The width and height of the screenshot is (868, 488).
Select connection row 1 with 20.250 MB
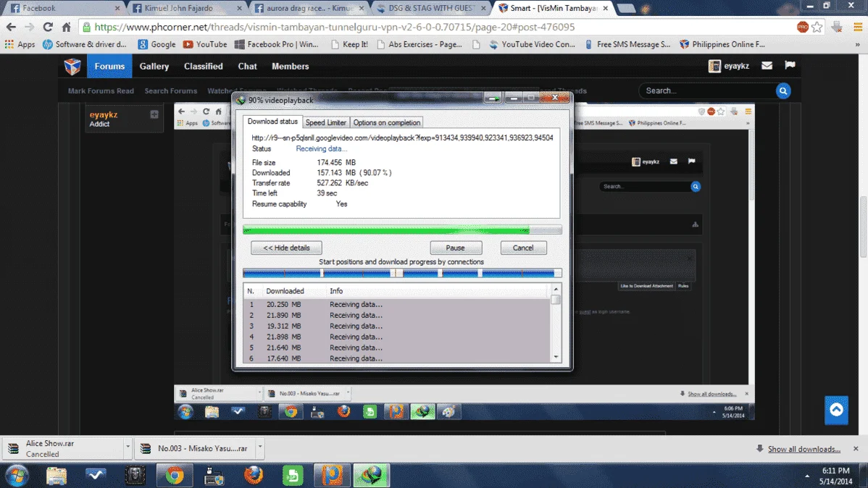397,304
